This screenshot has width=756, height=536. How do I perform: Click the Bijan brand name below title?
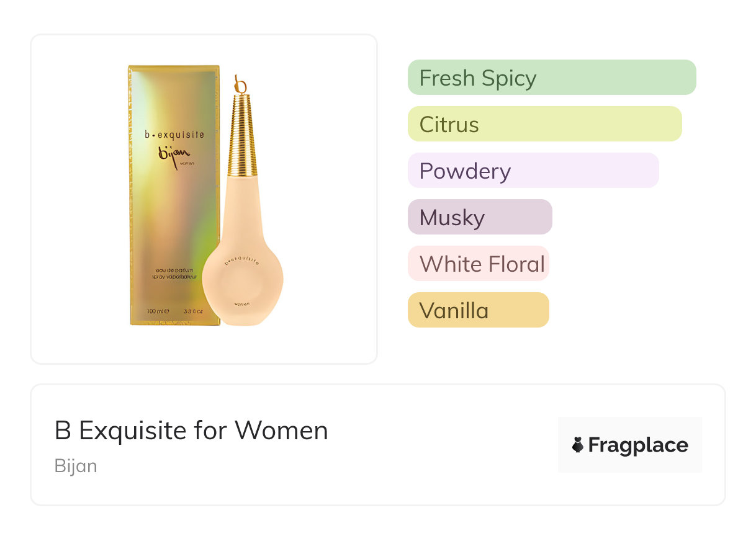click(76, 466)
